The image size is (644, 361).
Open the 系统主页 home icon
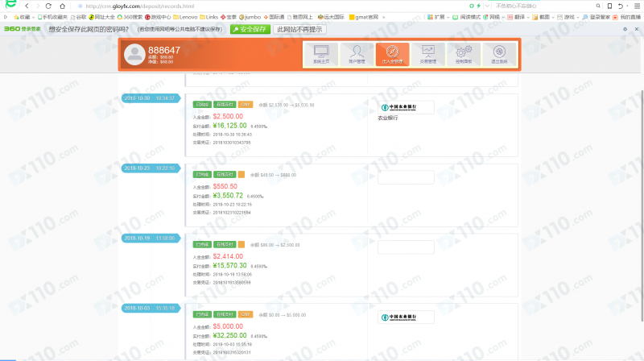[320, 54]
